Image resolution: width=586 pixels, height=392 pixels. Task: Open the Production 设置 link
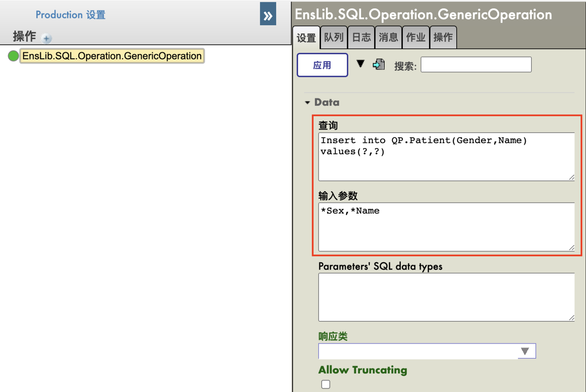coord(70,15)
